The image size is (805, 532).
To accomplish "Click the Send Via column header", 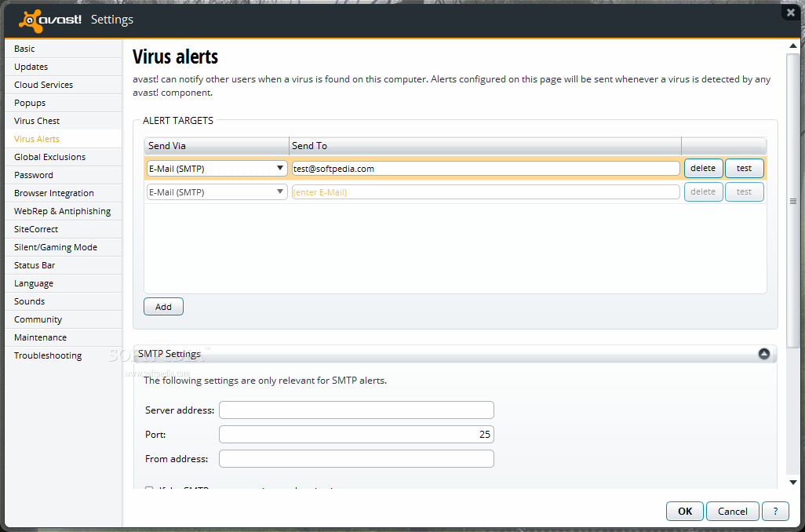I will tap(216, 146).
